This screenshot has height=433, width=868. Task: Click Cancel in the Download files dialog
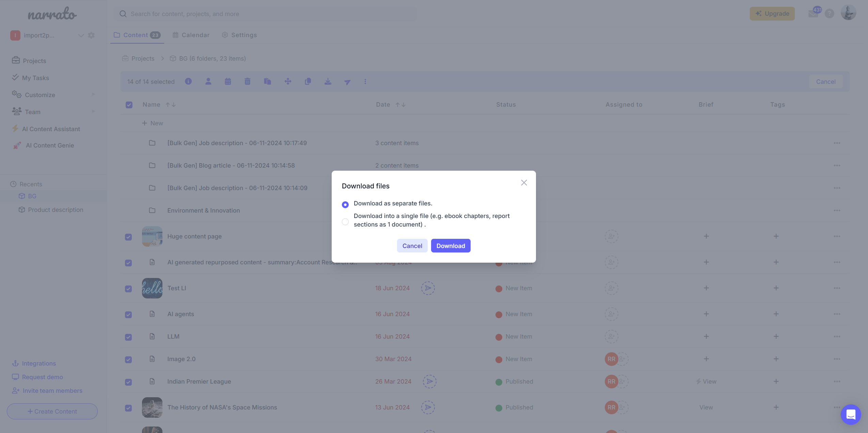[412, 246]
